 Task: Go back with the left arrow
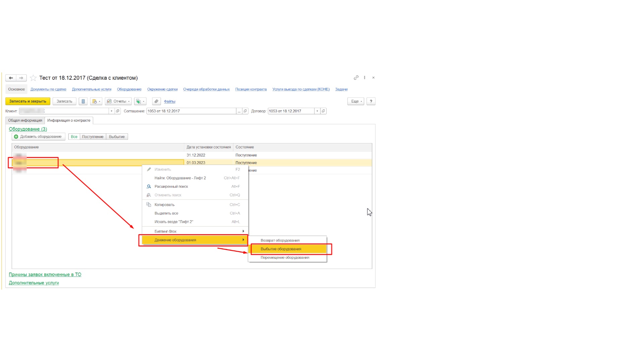(x=11, y=78)
